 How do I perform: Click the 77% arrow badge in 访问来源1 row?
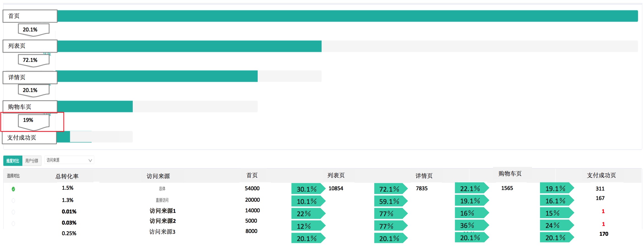click(391, 213)
